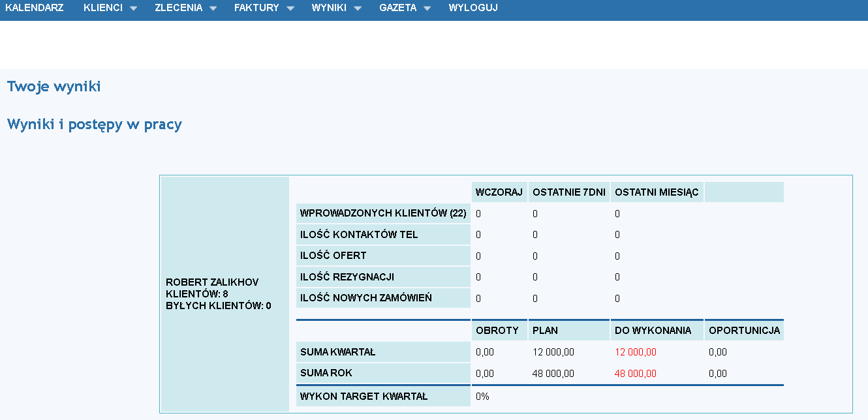Screen dimensions: 868x420
Task: Click the Oportunicja column header
Action: [744, 331]
